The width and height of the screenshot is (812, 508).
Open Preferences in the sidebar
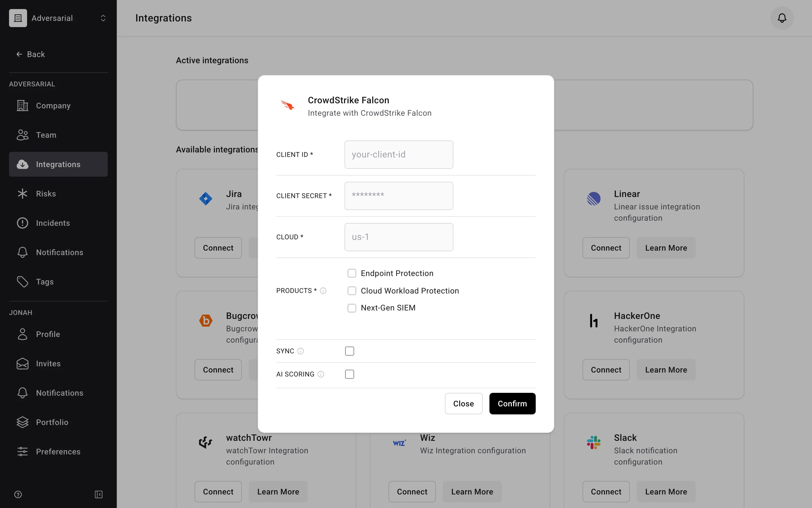(x=58, y=452)
